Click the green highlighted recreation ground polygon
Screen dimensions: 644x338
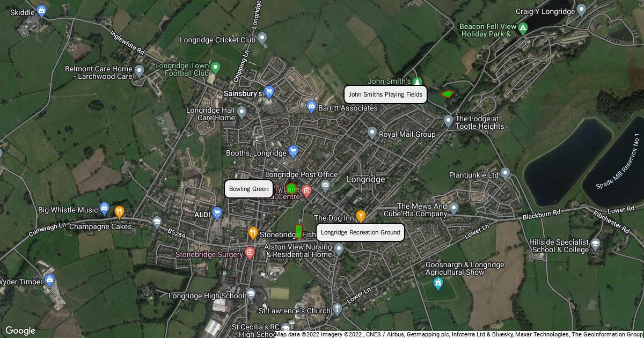[298, 232]
